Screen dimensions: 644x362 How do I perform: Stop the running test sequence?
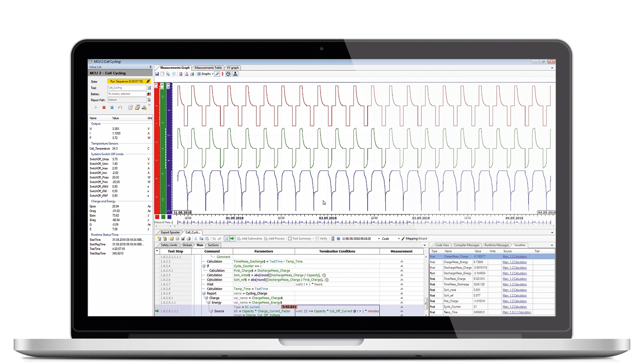tap(103, 107)
